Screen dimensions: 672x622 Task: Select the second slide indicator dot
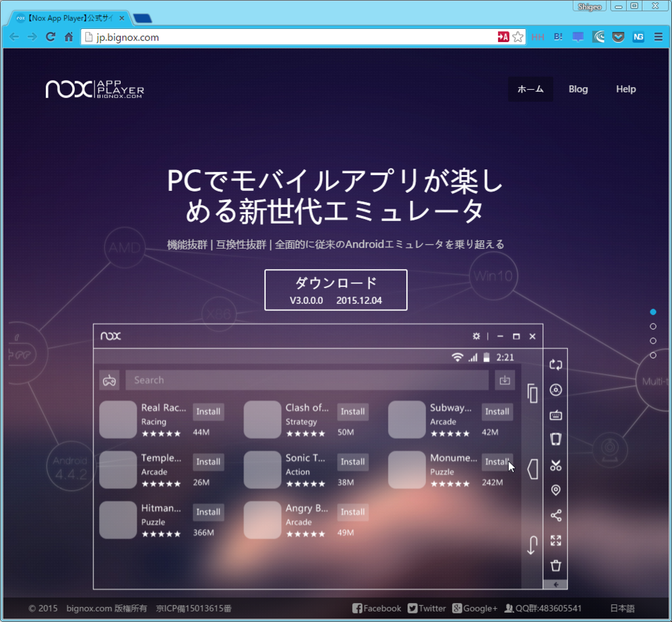click(x=653, y=327)
